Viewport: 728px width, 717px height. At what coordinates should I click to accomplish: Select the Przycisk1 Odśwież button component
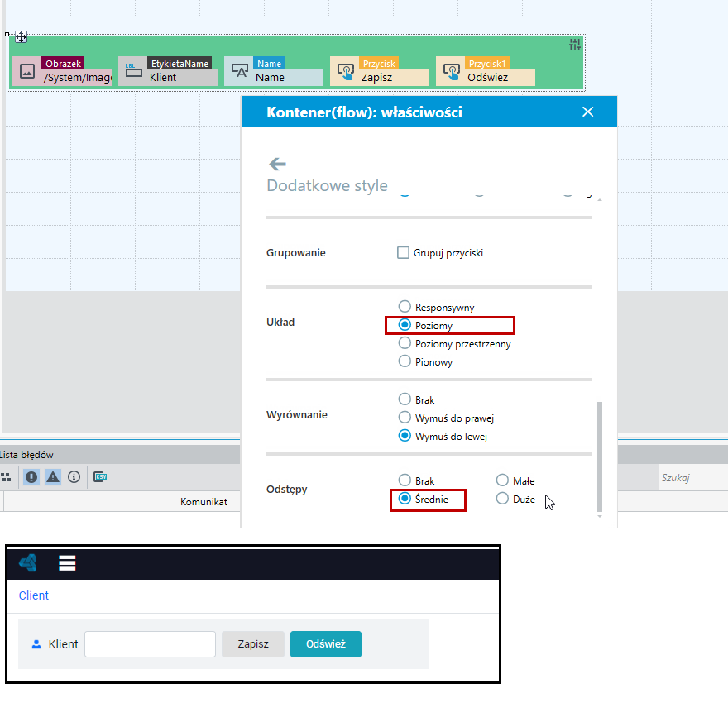(x=486, y=71)
